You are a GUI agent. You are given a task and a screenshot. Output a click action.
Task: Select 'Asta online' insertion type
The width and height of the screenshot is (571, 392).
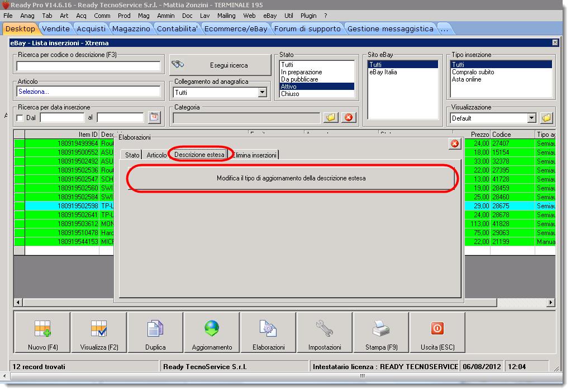tap(501, 79)
